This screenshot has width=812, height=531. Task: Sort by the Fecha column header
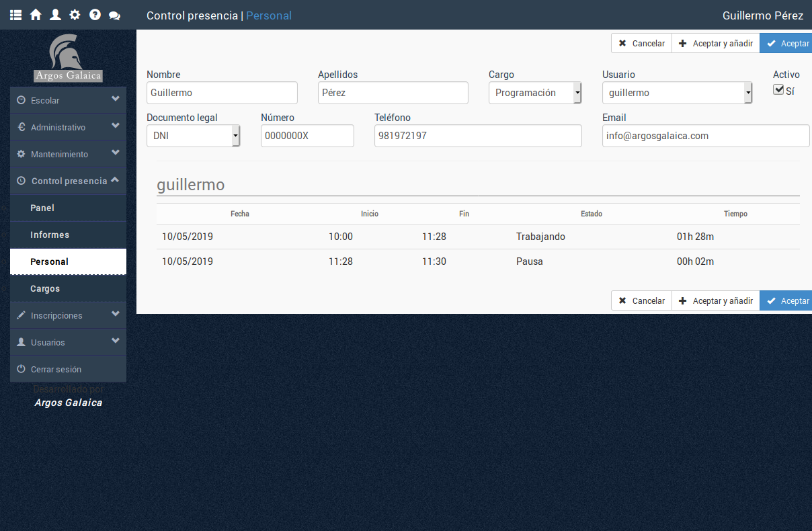[x=240, y=214]
